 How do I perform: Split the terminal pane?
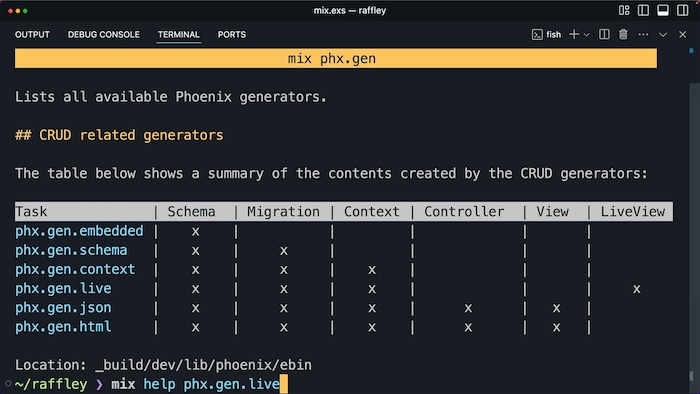(x=604, y=34)
